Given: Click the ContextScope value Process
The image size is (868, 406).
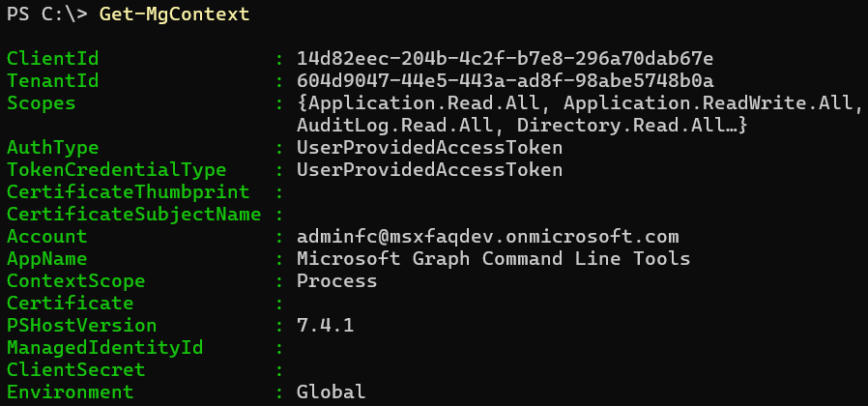Looking at the screenshot, I should coord(336,281).
